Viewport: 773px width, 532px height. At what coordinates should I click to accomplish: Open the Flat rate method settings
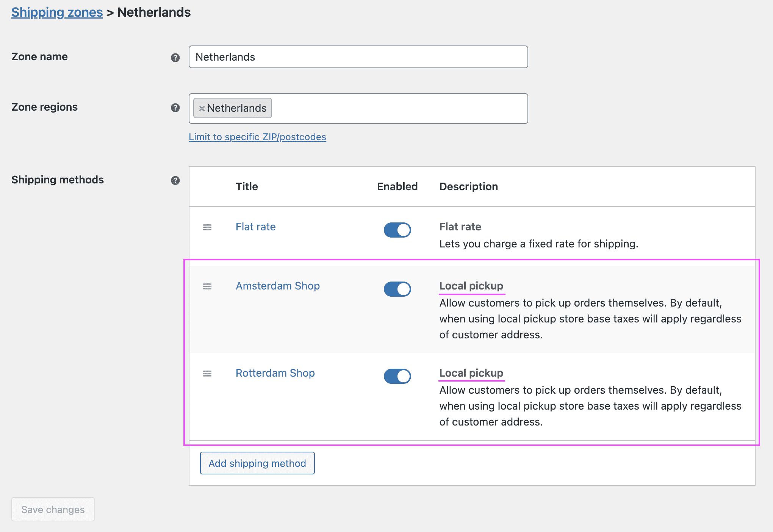point(255,227)
